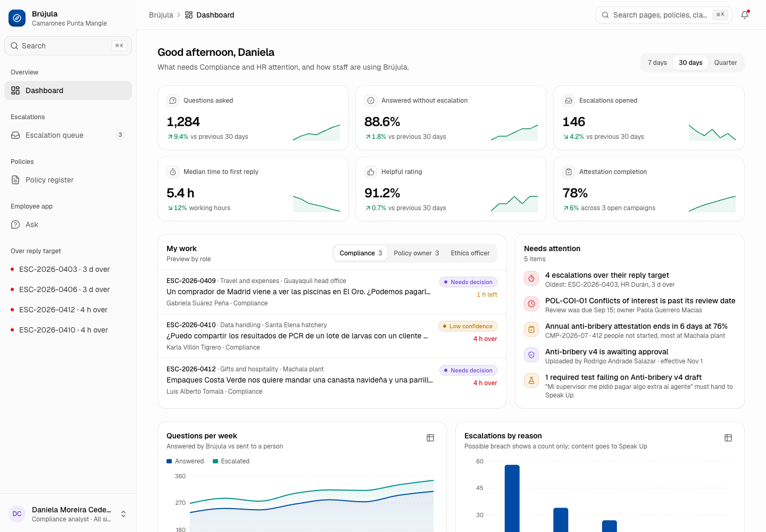The height and width of the screenshot is (532, 766).
Task: Toggle the Answered legend series
Action: coord(185,461)
